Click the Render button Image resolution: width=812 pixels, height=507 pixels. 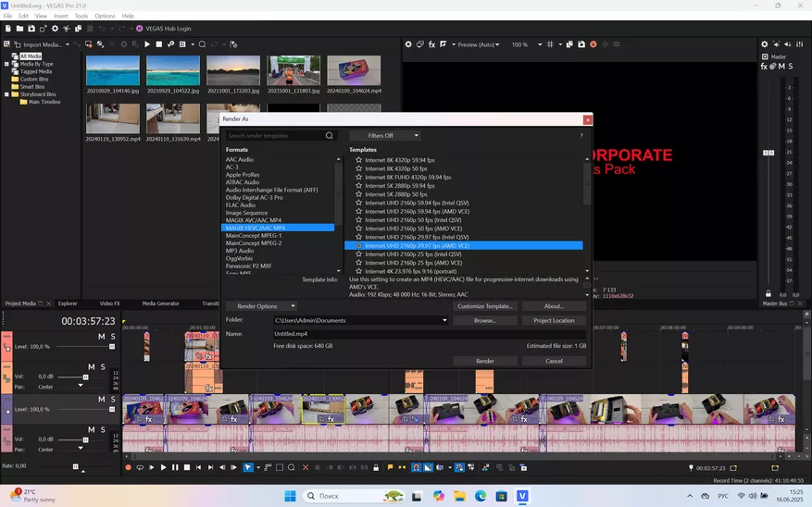point(484,361)
